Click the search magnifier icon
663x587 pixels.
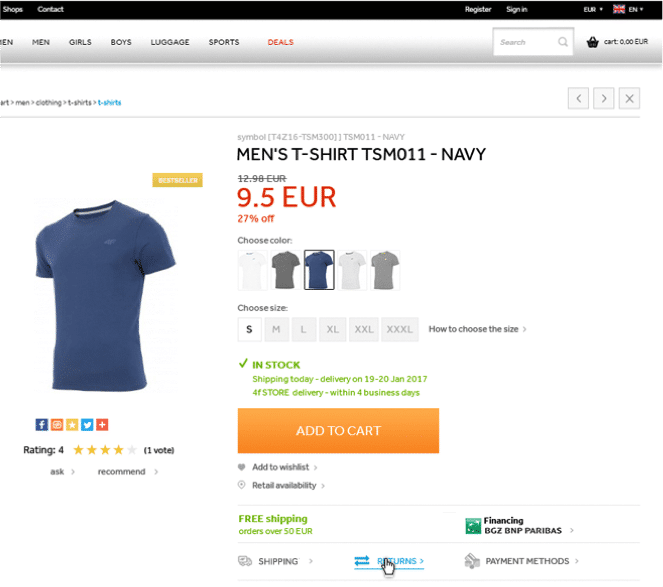tap(563, 42)
